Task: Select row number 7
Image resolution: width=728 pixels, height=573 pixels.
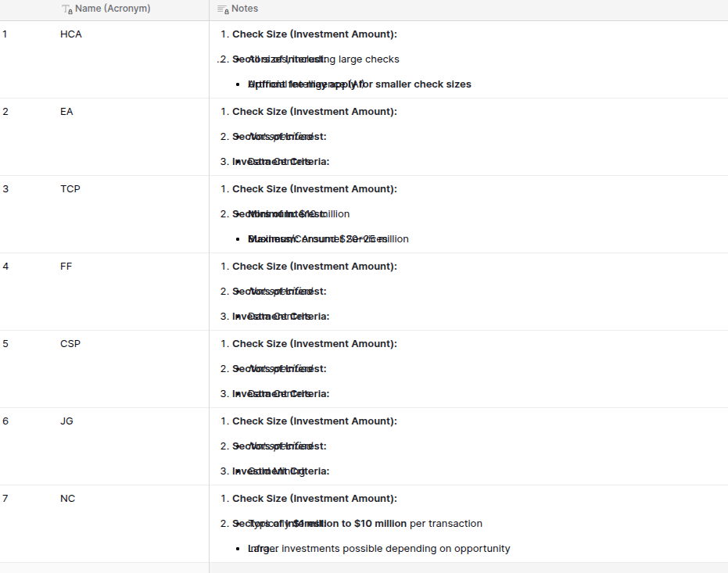Action: (5, 499)
